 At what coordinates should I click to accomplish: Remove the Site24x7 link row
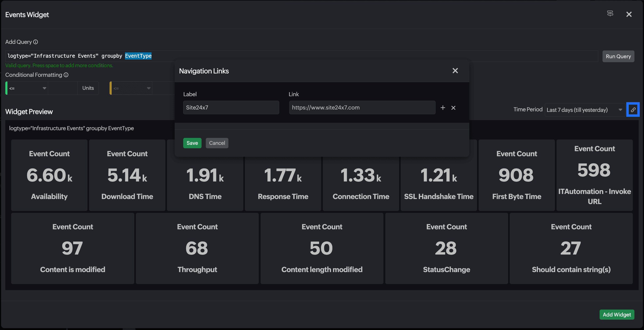[x=453, y=108]
